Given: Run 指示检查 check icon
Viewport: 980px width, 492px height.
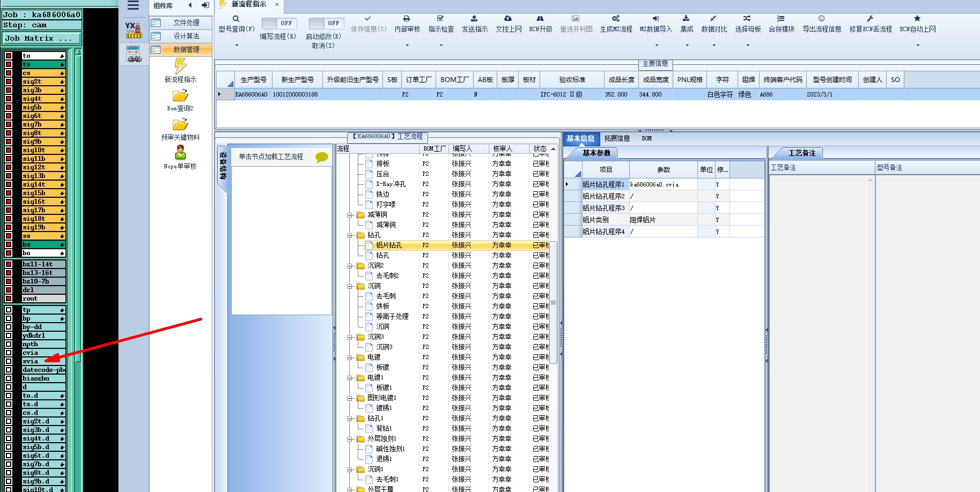Looking at the screenshot, I should point(440,19).
